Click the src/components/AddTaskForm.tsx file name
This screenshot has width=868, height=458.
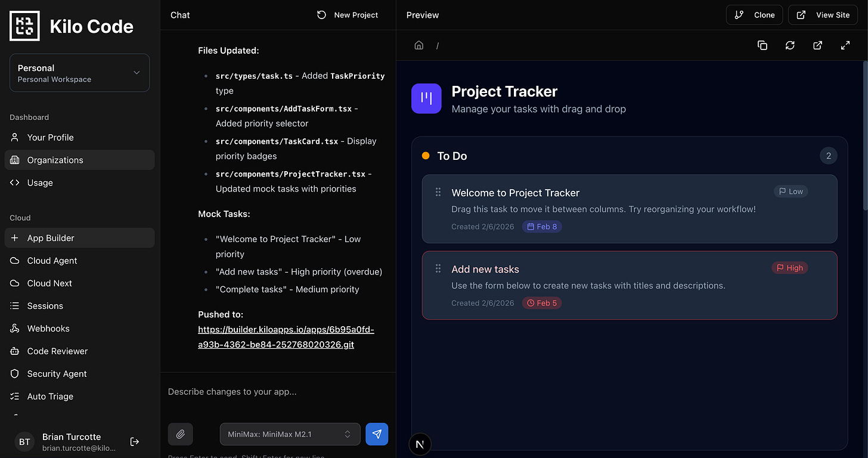[284, 109]
